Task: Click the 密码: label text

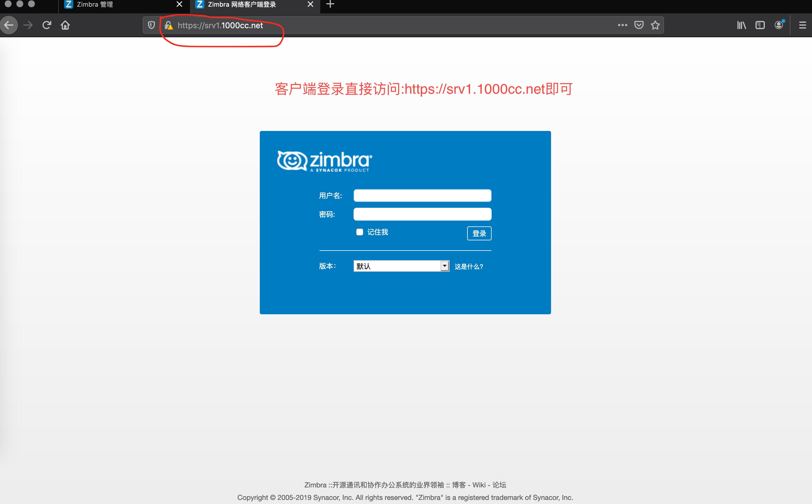Action: tap(327, 214)
